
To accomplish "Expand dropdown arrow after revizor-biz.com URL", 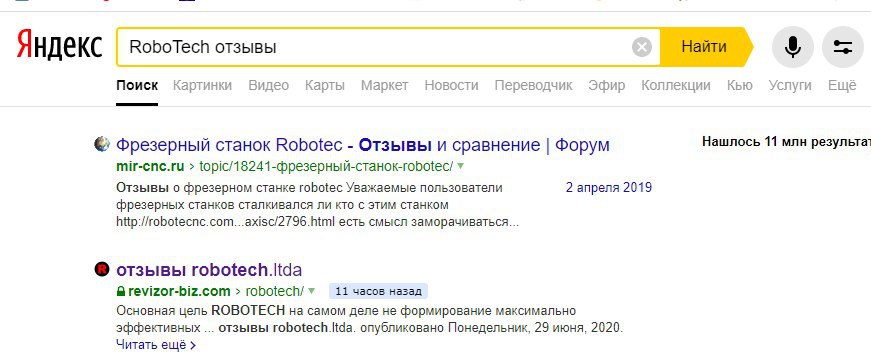I will 311,291.
